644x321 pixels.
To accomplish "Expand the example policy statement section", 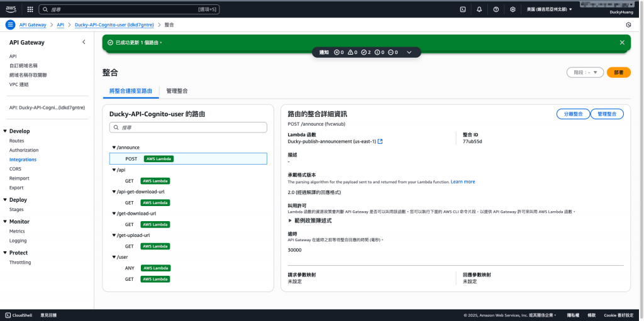I will point(291,220).
